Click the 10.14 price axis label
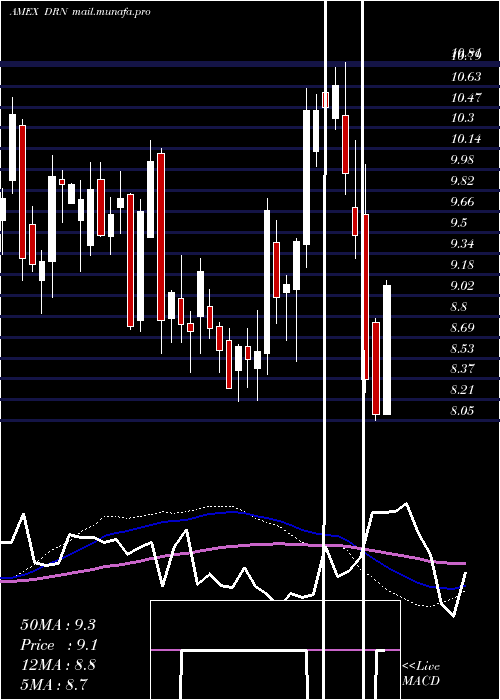Image resolution: width=500 pixels, height=700 pixels. (x=466, y=139)
